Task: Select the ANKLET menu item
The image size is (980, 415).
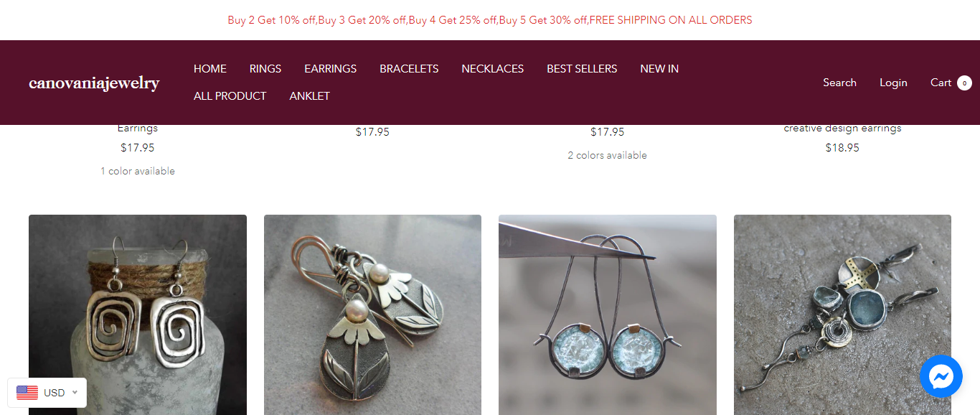Action: point(310,96)
